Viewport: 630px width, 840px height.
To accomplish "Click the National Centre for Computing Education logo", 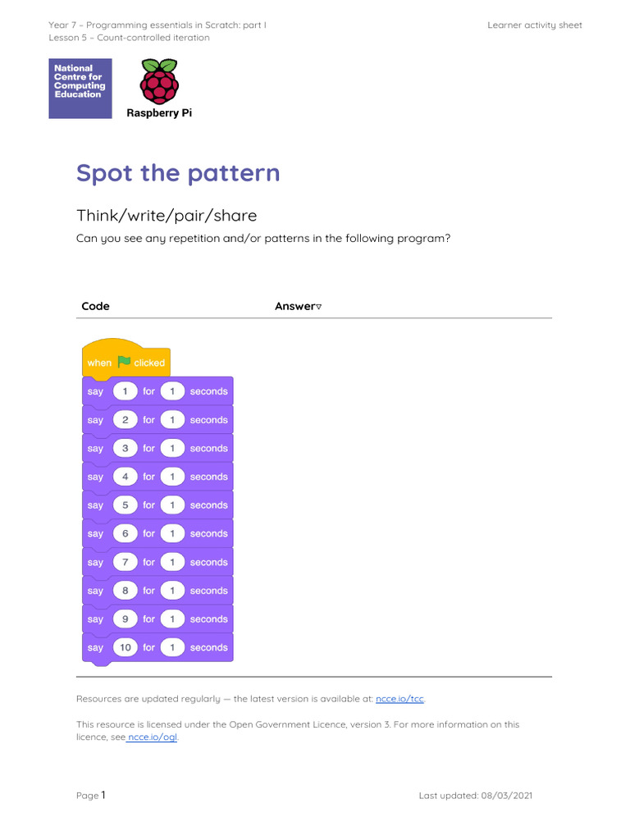I will [80, 89].
